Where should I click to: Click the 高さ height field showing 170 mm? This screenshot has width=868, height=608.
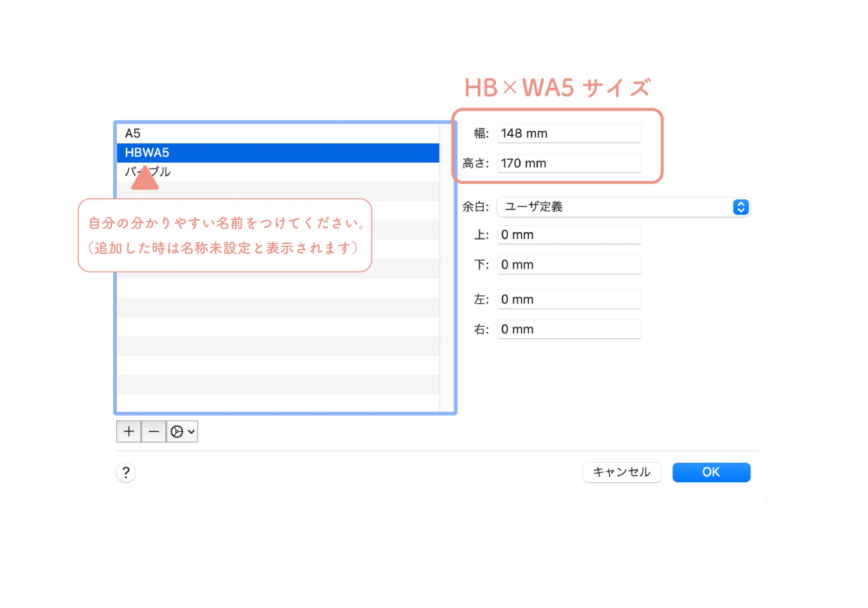coord(569,163)
